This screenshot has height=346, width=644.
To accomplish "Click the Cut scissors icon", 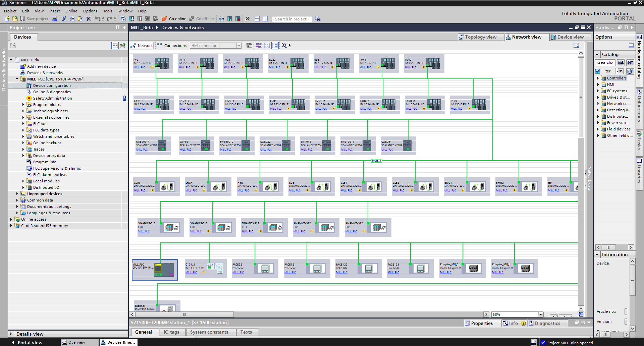I will tap(64, 19).
